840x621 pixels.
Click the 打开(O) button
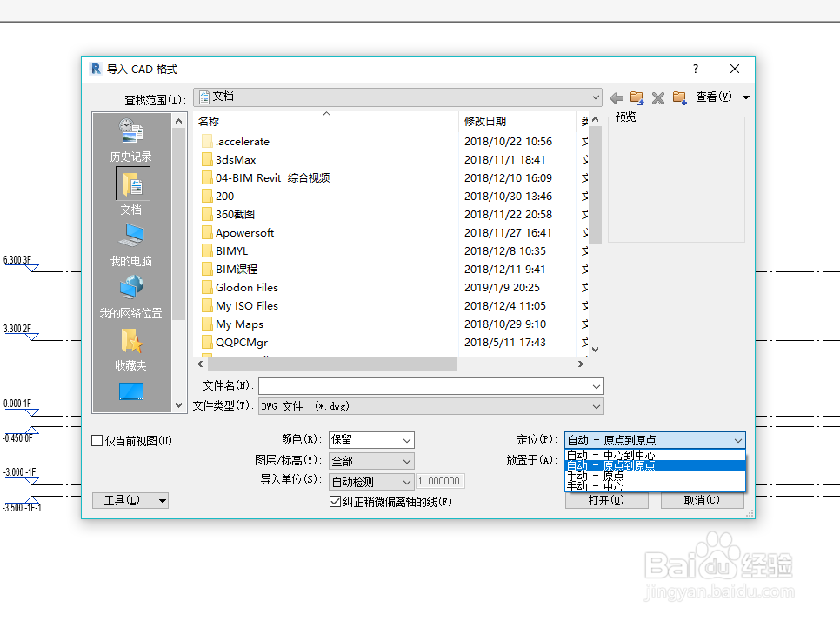coord(606,500)
